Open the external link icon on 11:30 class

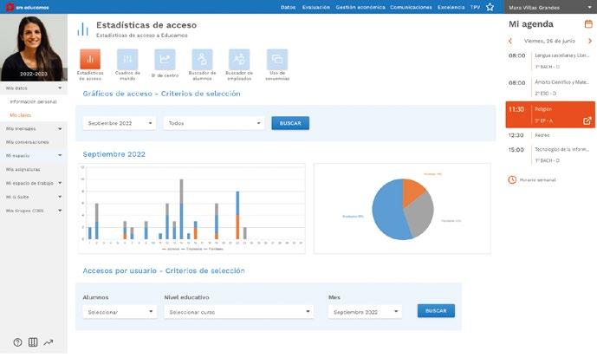pyautogui.click(x=587, y=120)
